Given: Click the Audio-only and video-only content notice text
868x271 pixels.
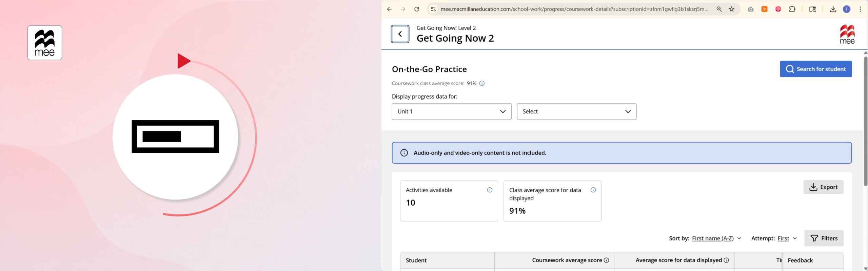Looking at the screenshot, I should [480, 153].
